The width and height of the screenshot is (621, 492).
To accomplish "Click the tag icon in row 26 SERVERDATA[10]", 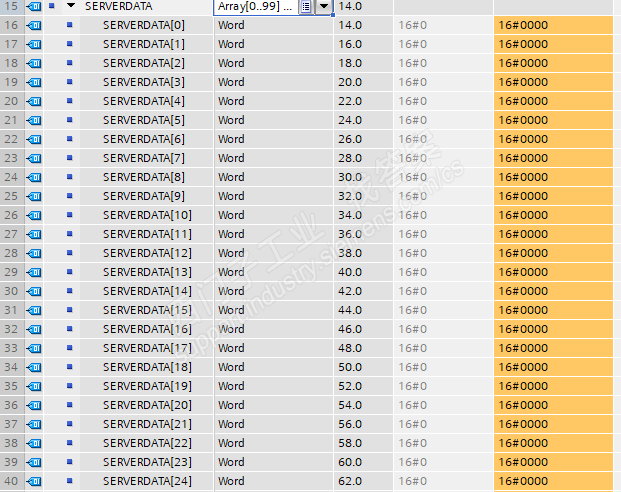I will click(34, 215).
